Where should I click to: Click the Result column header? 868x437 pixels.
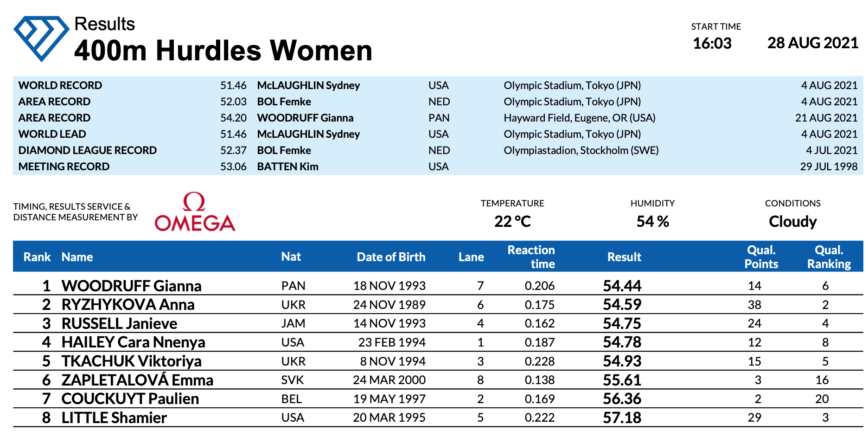pos(624,257)
